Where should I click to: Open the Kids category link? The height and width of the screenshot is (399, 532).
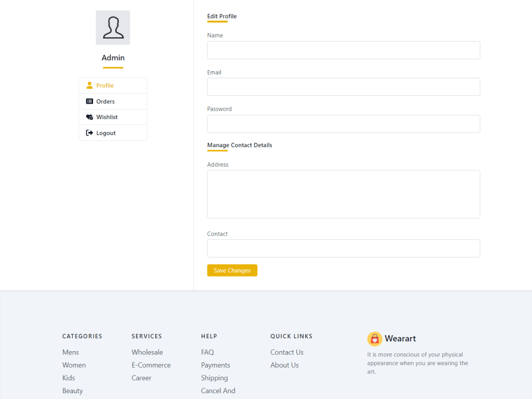[x=69, y=378]
